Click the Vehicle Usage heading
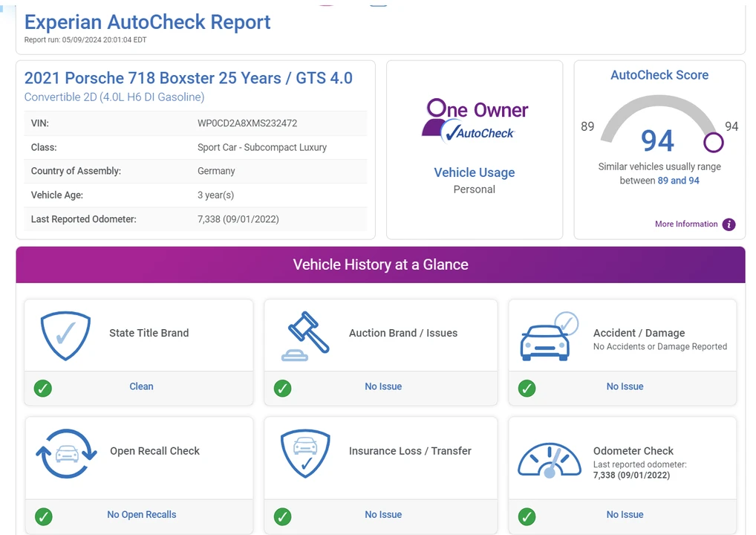 tap(475, 172)
